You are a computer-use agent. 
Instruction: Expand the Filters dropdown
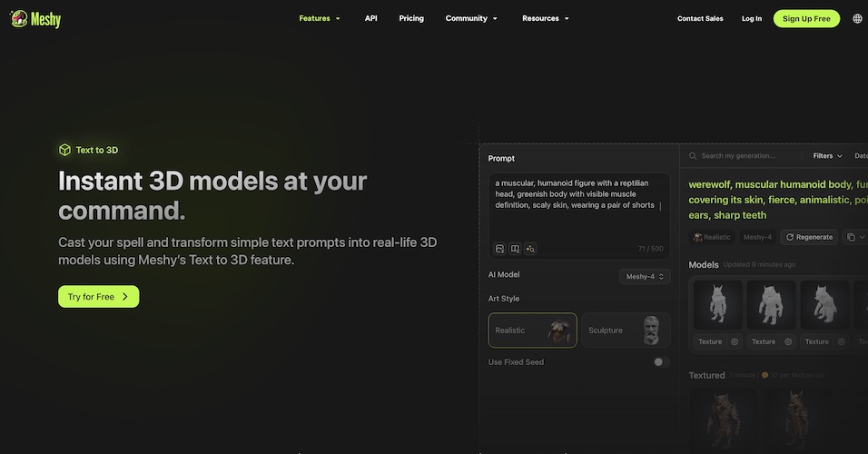click(827, 156)
